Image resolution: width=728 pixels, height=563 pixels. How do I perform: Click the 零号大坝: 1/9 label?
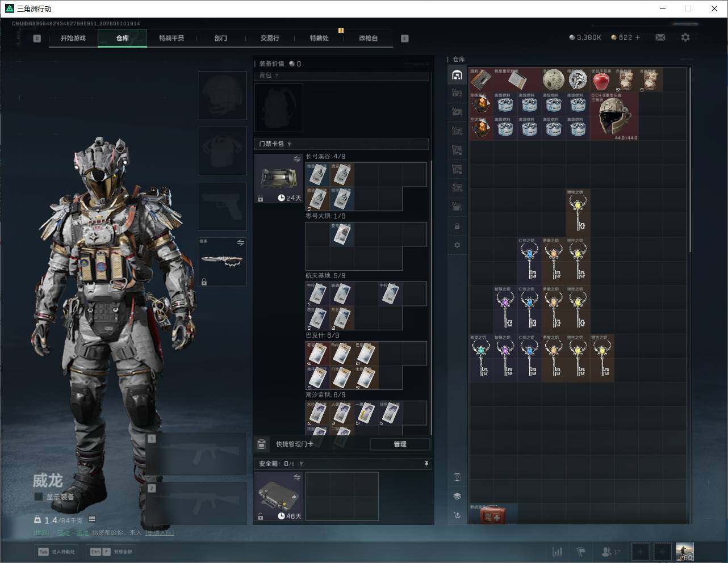pos(325,216)
